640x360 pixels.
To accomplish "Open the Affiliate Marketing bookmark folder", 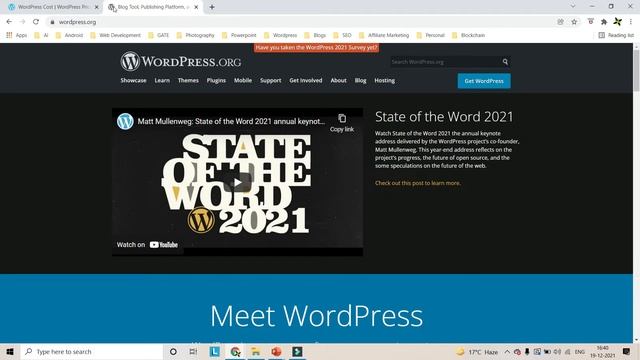I will [x=384, y=36].
